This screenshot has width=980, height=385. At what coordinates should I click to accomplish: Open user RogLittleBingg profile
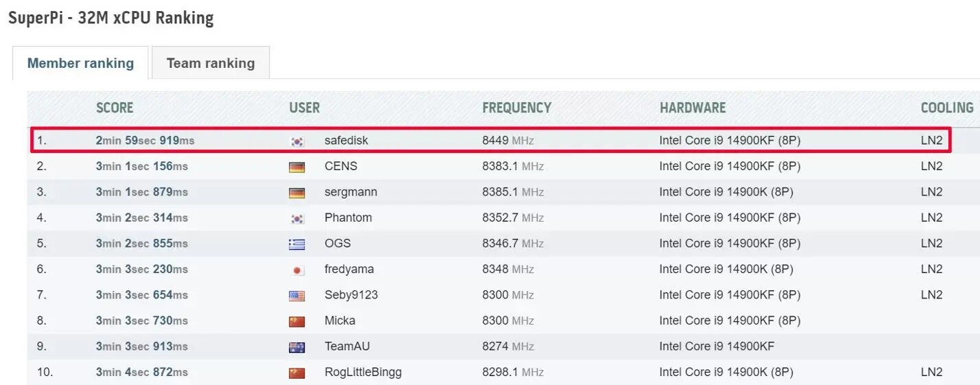pos(363,372)
